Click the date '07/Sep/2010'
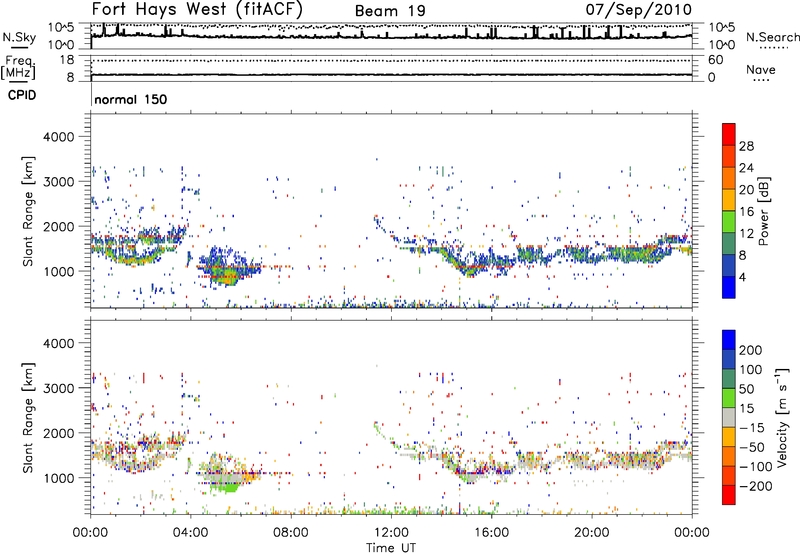The image size is (800, 554). click(x=638, y=9)
